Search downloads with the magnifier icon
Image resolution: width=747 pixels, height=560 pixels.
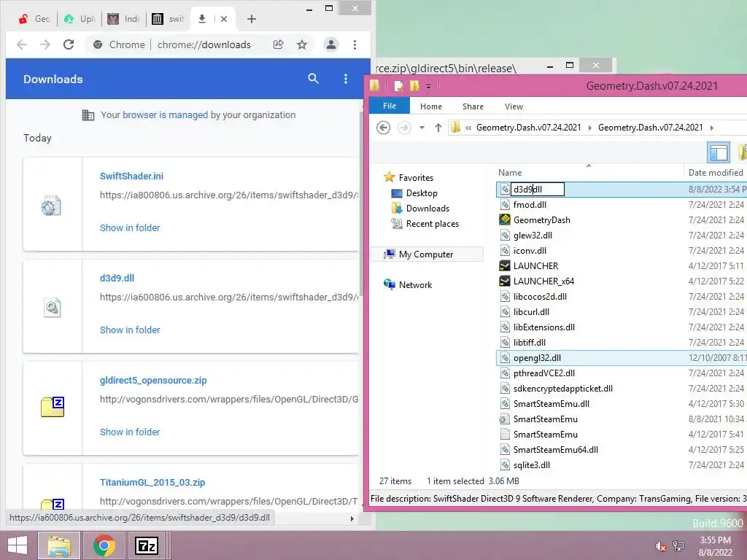tap(313, 79)
